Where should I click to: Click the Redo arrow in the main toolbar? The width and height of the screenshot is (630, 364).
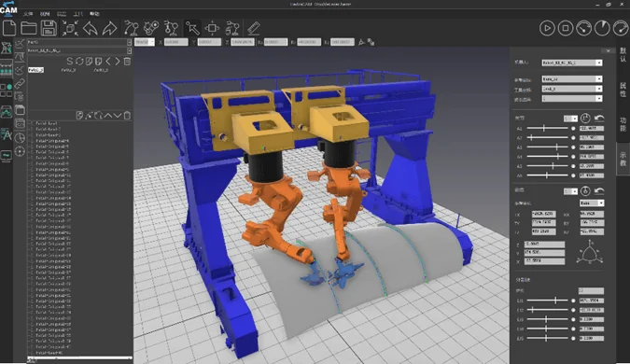(109, 28)
